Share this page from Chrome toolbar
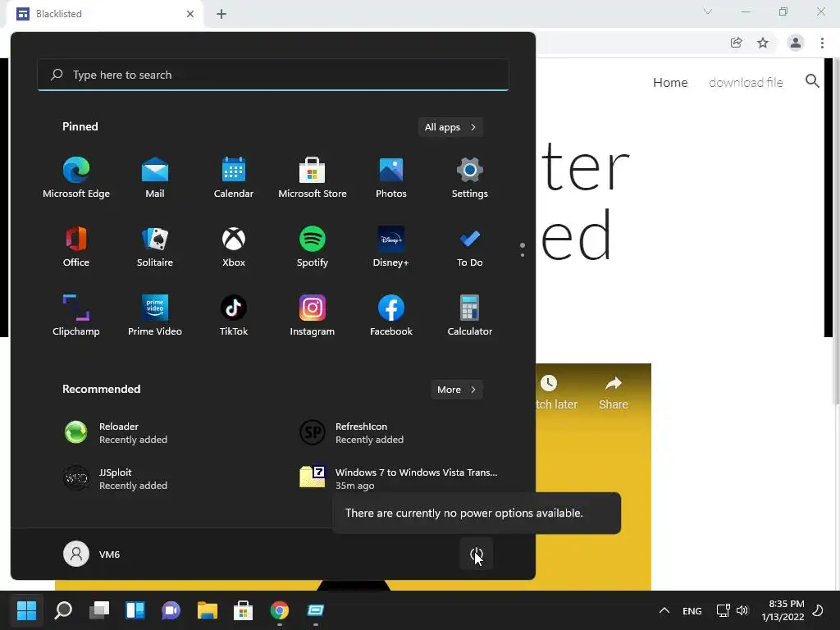This screenshot has width=840, height=630. coord(737,43)
